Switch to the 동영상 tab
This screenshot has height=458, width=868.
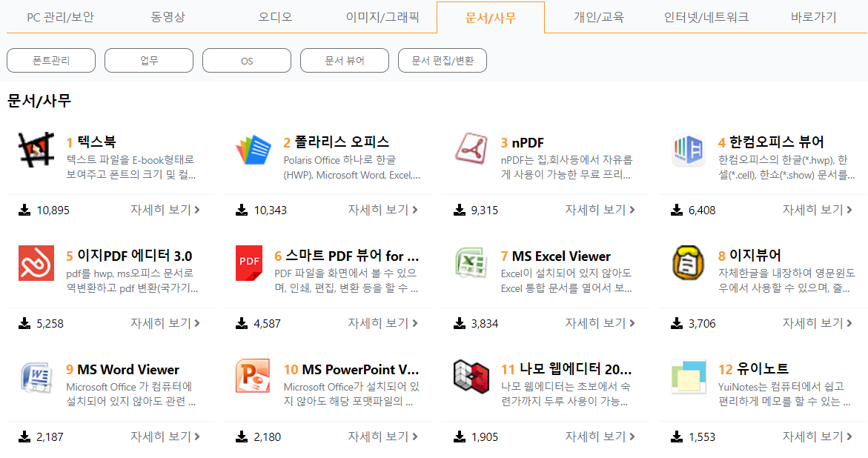click(x=168, y=17)
